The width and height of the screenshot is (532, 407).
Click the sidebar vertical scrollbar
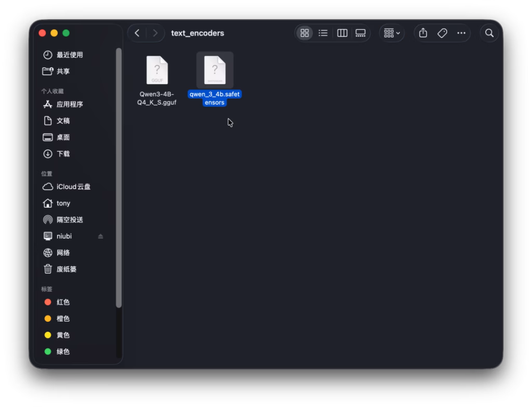(x=119, y=177)
